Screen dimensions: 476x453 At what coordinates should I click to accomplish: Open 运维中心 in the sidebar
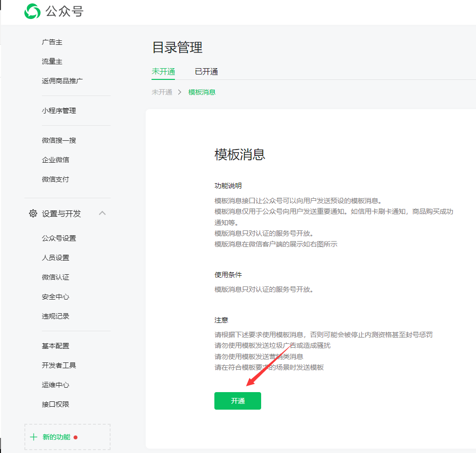tap(55, 385)
